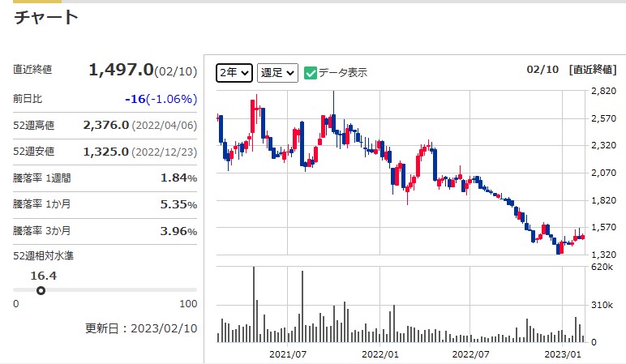Click the 2022/01 axis label

tap(380, 354)
